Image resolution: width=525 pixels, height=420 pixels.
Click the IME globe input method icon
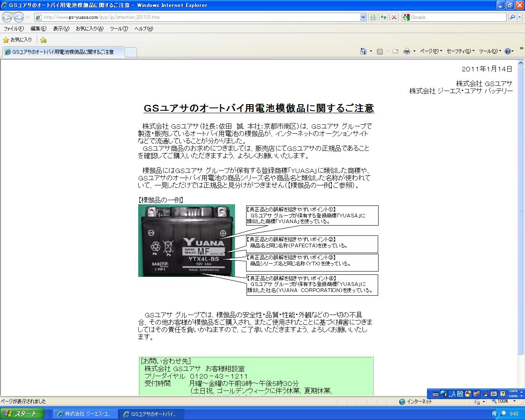[443, 394]
